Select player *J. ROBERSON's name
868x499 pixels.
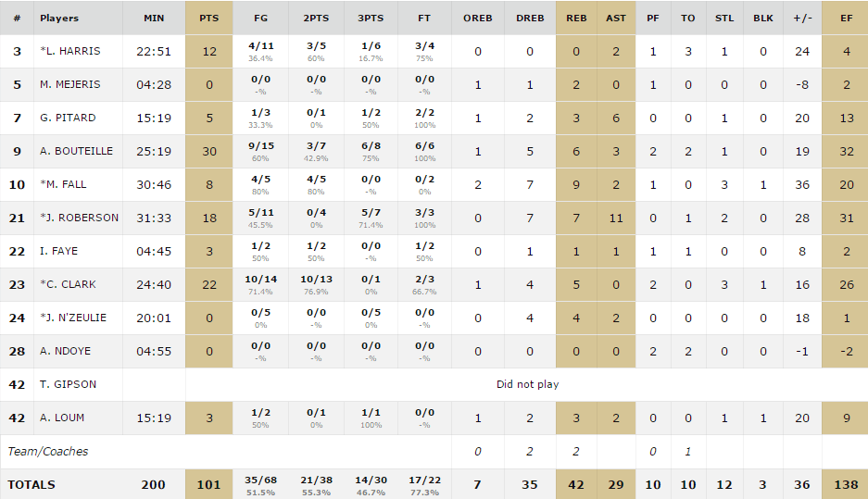coord(79,218)
